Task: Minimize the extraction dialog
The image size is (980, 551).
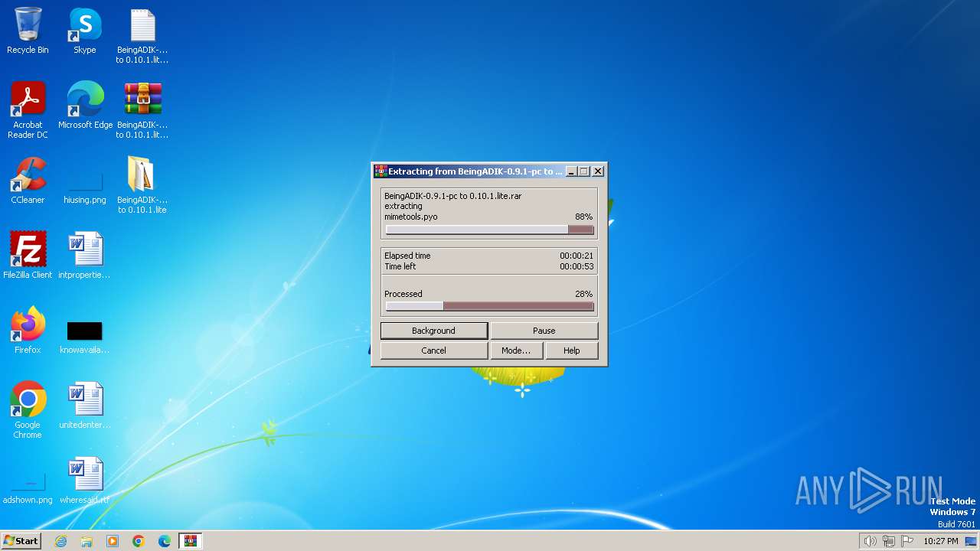Action: (570, 171)
